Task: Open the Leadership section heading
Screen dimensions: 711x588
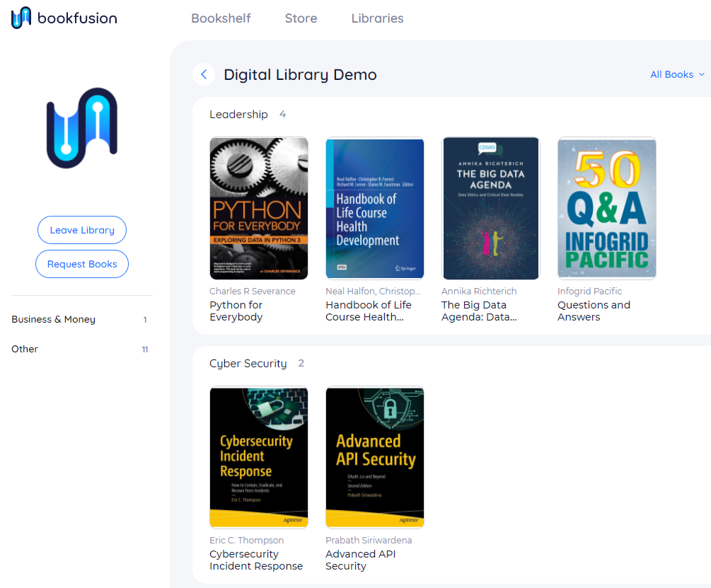Action: 238,114
